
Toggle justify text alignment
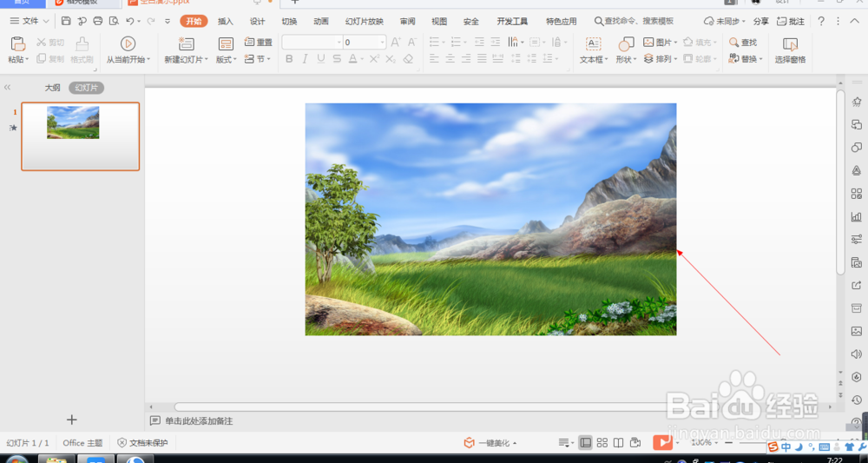(x=482, y=59)
